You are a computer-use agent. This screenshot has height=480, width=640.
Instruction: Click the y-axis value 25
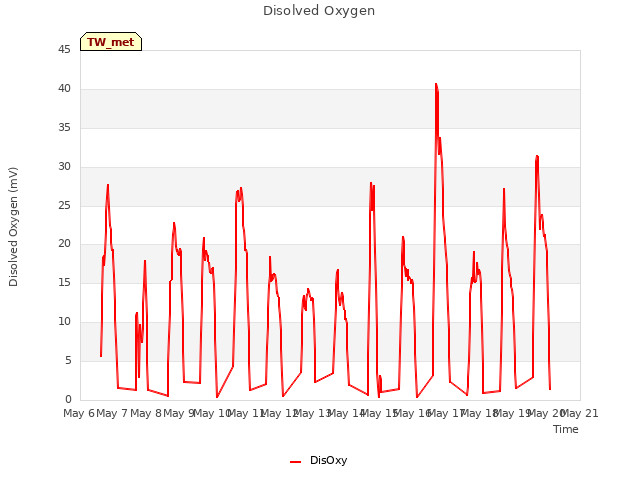pyautogui.click(x=64, y=205)
